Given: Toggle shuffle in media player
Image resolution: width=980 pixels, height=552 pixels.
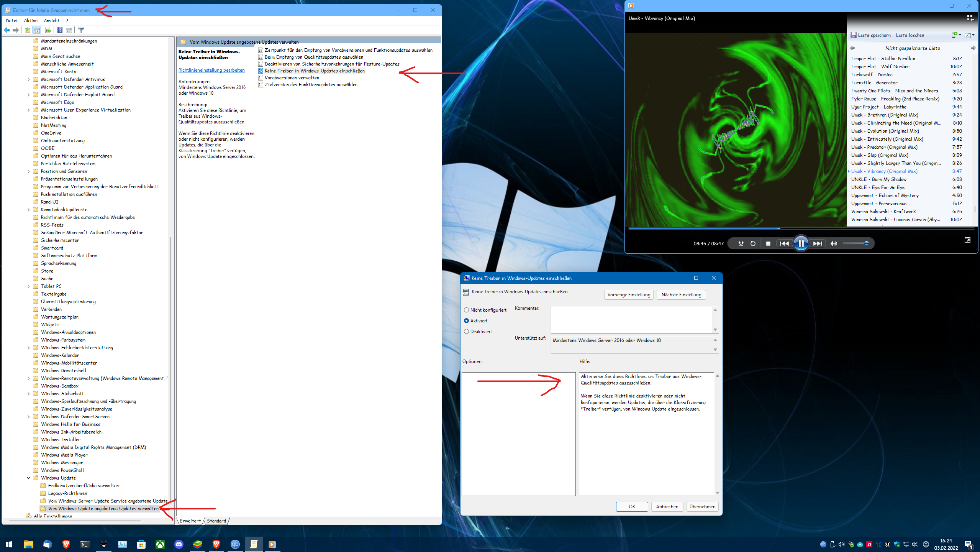Looking at the screenshot, I should (741, 243).
